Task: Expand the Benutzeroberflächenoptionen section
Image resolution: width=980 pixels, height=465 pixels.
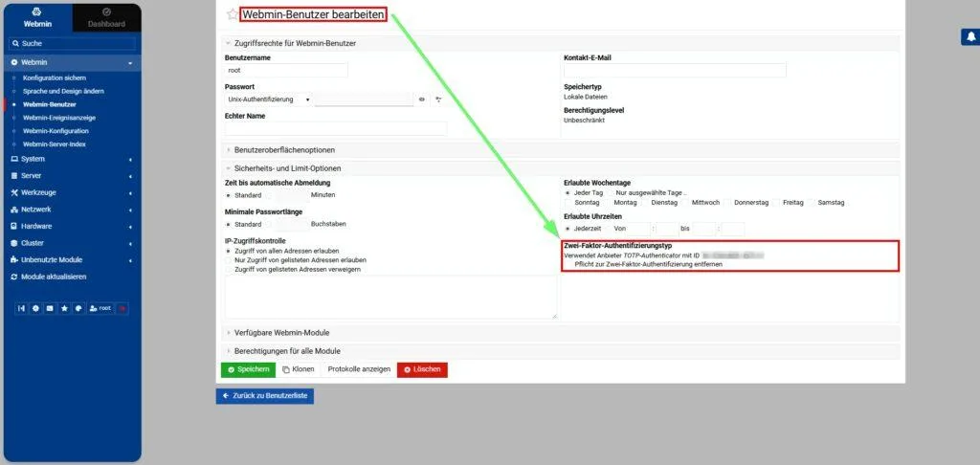Action: pos(284,149)
